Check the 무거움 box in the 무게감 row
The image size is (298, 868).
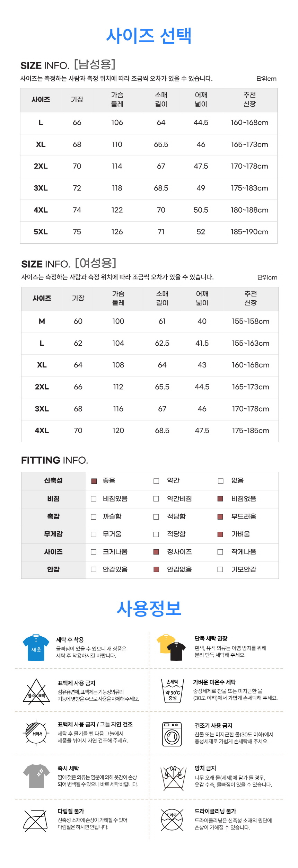94,534
